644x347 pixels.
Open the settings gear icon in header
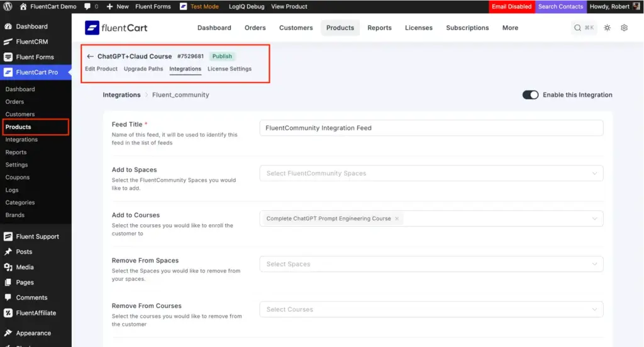click(x=625, y=28)
